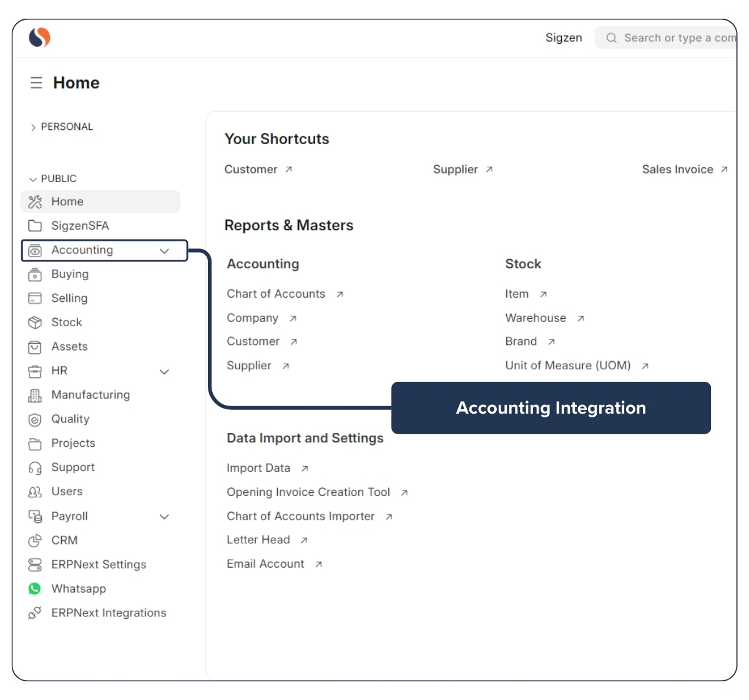The width and height of the screenshot is (749, 700).
Task: Open the hamburger menu beside Home
Action: (x=36, y=82)
